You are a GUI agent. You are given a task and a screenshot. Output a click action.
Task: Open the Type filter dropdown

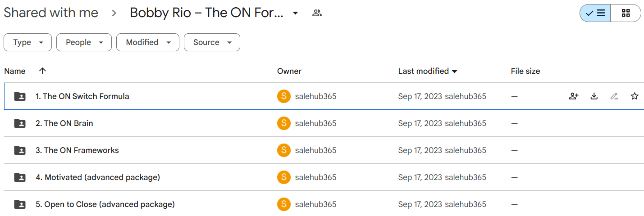click(x=27, y=42)
